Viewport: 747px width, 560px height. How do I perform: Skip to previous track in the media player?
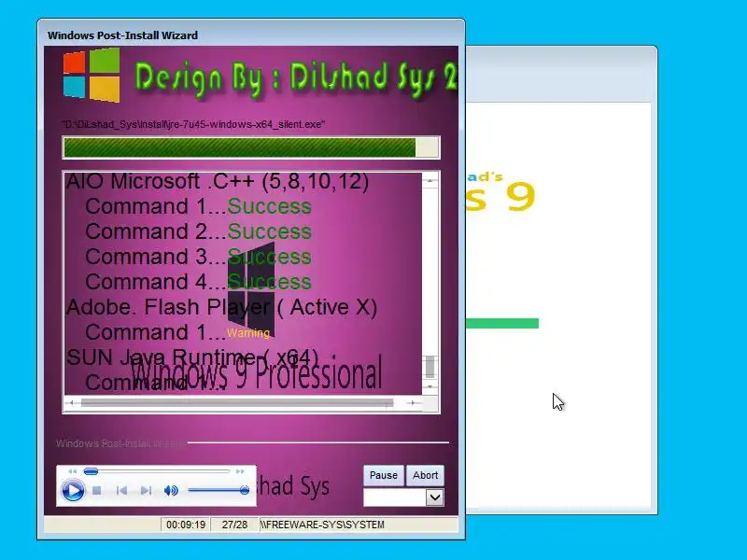[121, 491]
